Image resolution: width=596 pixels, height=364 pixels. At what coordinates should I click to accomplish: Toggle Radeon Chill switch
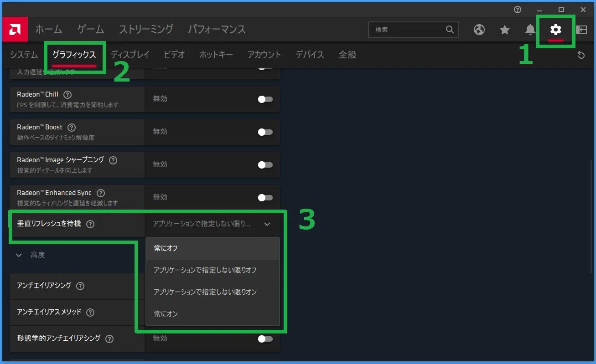(x=265, y=99)
